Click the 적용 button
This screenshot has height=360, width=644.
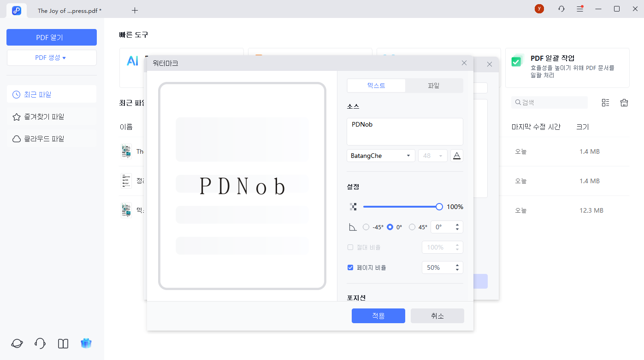pyautogui.click(x=378, y=316)
